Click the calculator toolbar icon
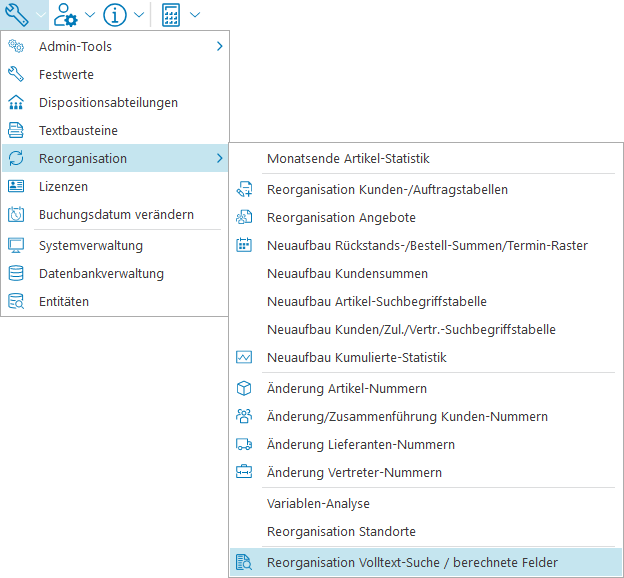Screen dimensions: 624x578 (x=171, y=15)
